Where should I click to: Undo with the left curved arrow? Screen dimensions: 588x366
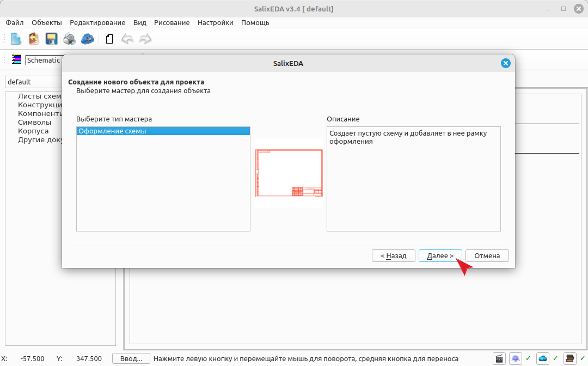tap(127, 39)
